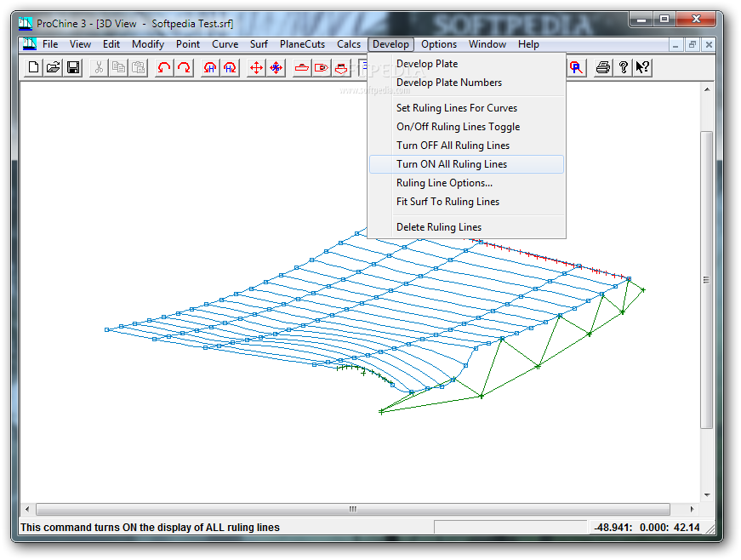
Task: Choose Fit Surf To Ruling Lines
Action: coord(466,202)
